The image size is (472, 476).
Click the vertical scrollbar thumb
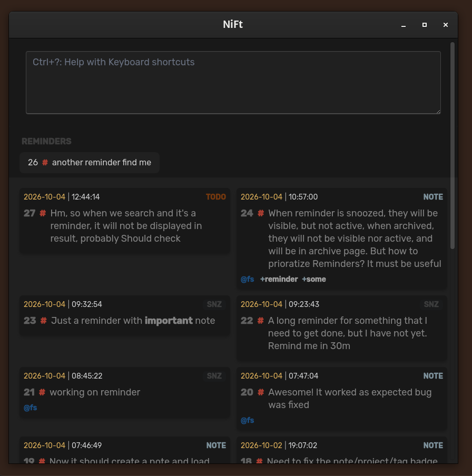pos(453,146)
